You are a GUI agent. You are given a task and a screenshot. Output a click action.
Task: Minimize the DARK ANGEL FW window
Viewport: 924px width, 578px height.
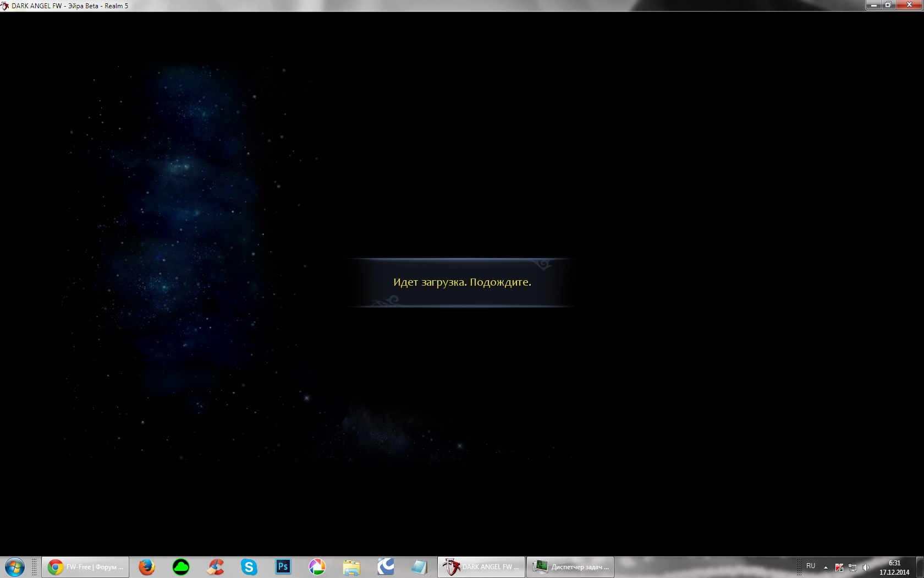873,5
